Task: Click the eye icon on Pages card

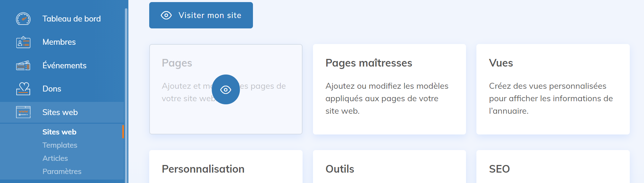Action: pos(226,90)
